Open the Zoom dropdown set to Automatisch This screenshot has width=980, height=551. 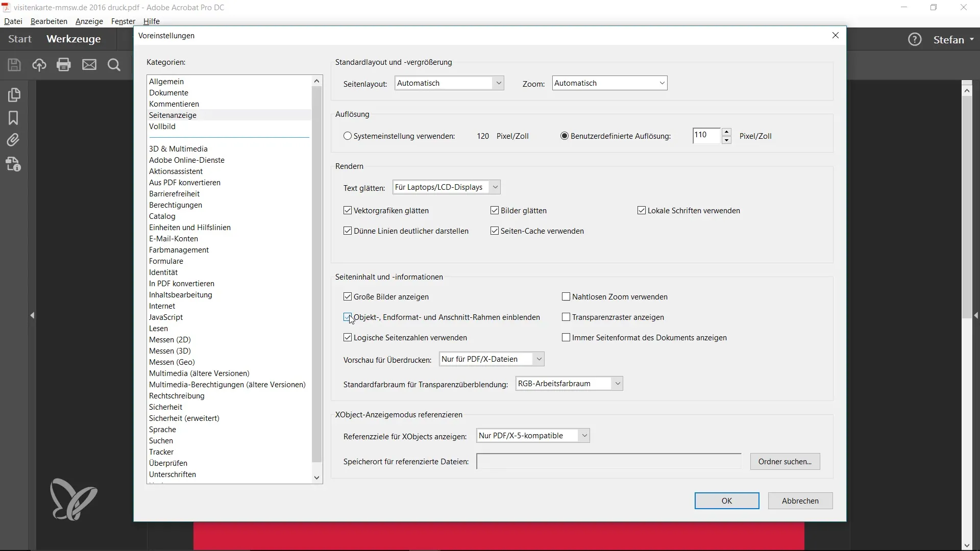pos(609,83)
